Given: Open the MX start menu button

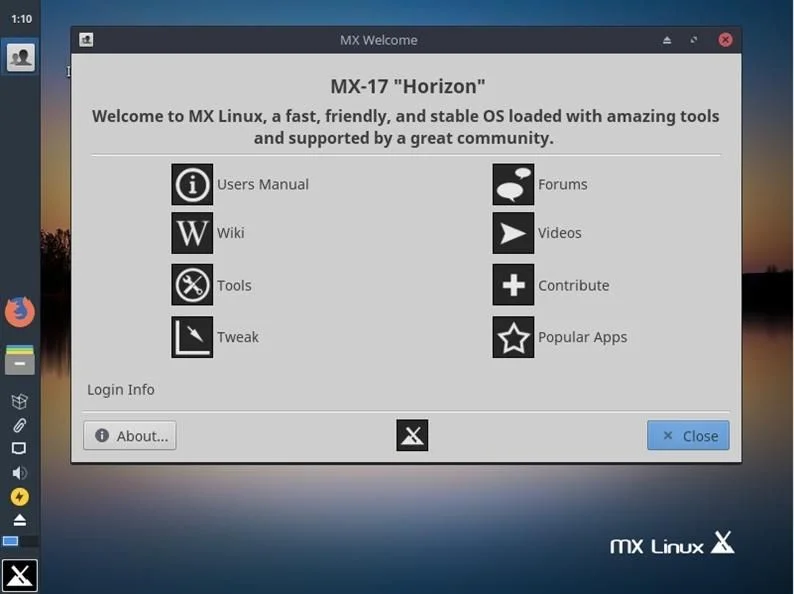Looking at the screenshot, I should 20,576.
